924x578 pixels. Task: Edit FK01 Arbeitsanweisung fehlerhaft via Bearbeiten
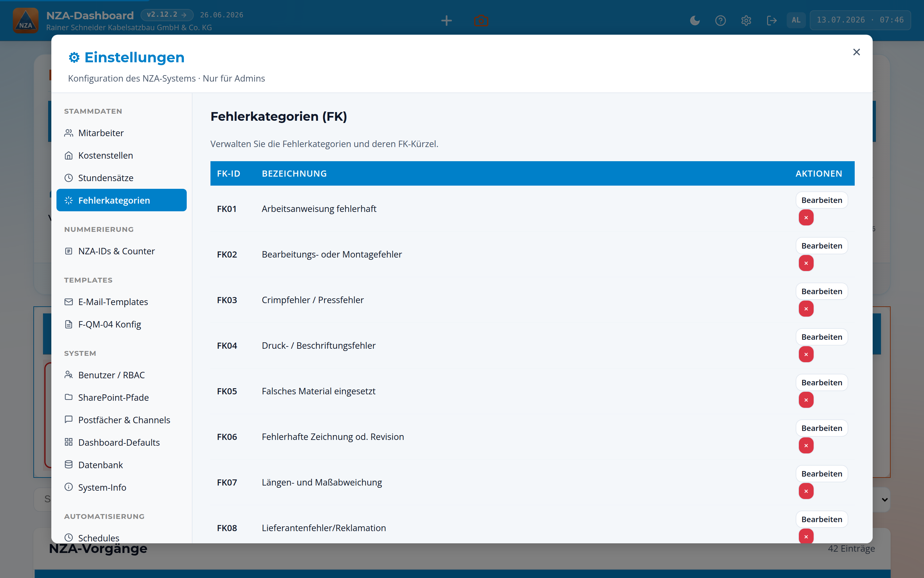coord(822,200)
